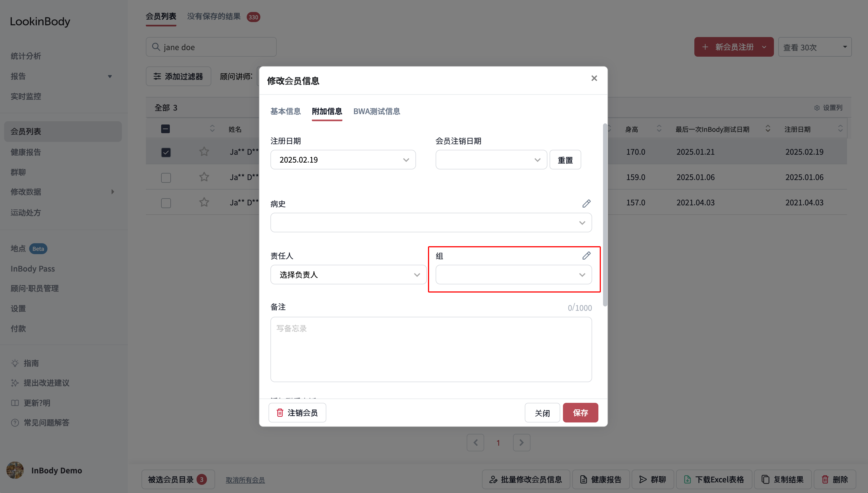Open 运动处方 in the sidebar
The image size is (868, 493).
click(26, 212)
